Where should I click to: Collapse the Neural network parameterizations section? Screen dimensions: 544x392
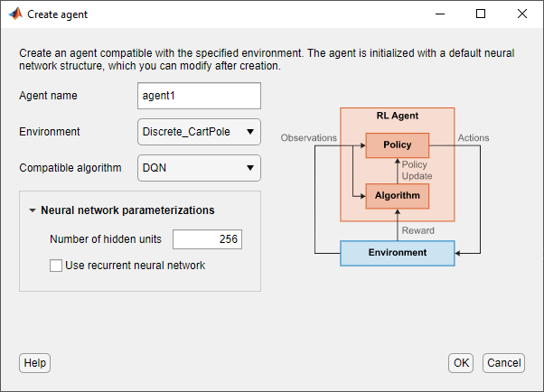click(33, 210)
